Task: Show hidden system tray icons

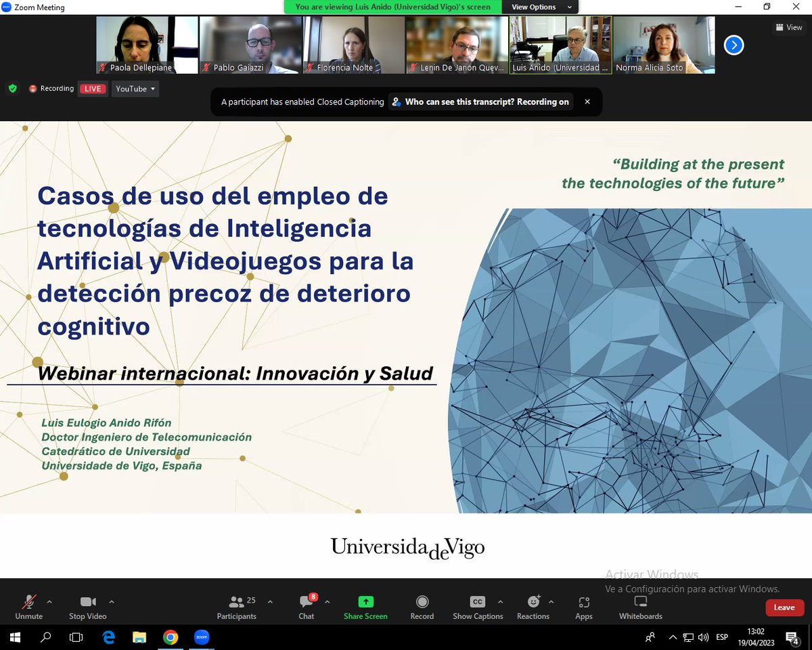Action: (x=673, y=637)
